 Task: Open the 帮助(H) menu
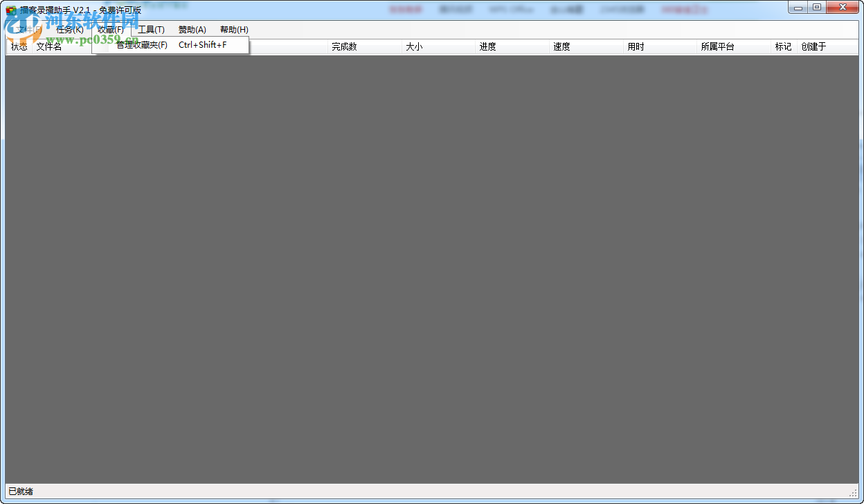point(235,30)
